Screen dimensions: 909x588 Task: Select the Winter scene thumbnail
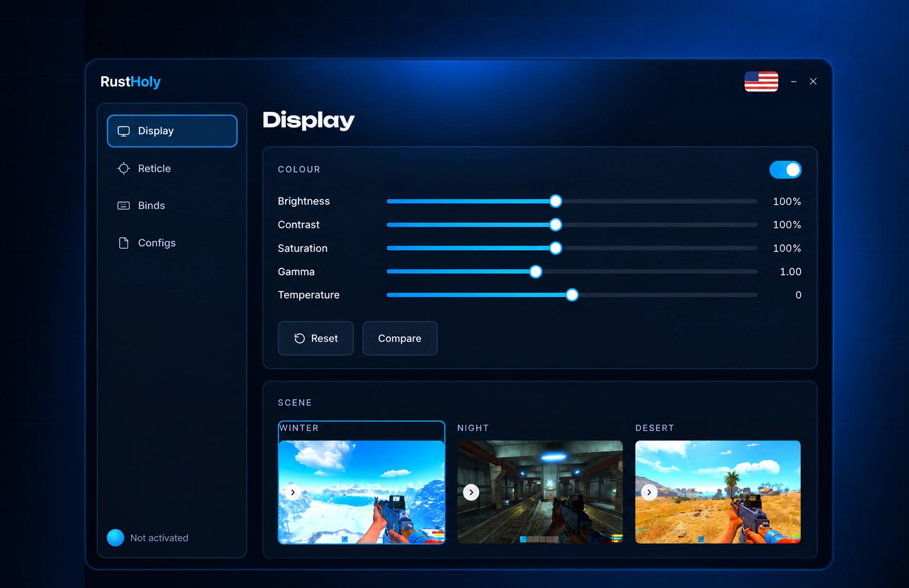pyautogui.click(x=362, y=492)
